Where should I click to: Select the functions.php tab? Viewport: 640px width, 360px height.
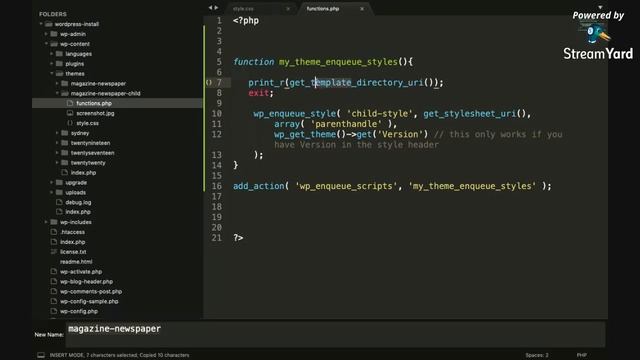pyautogui.click(x=323, y=9)
